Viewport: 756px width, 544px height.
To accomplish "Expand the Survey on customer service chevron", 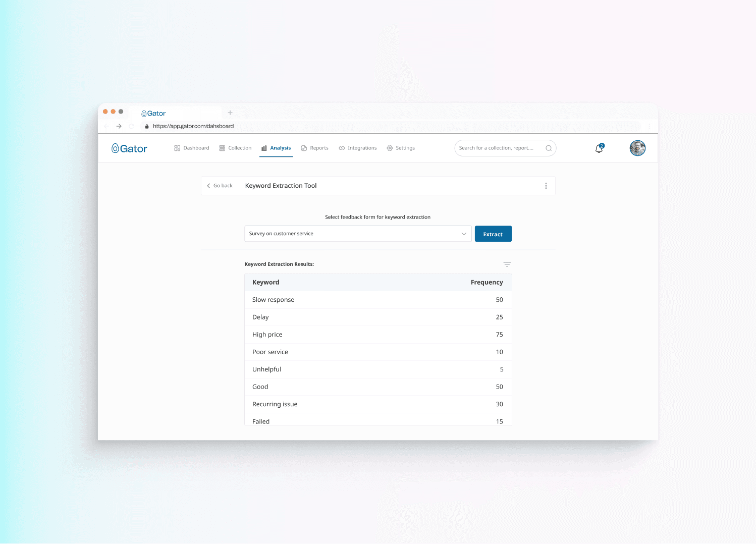I will pyautogui.click(x=464, y=234).
